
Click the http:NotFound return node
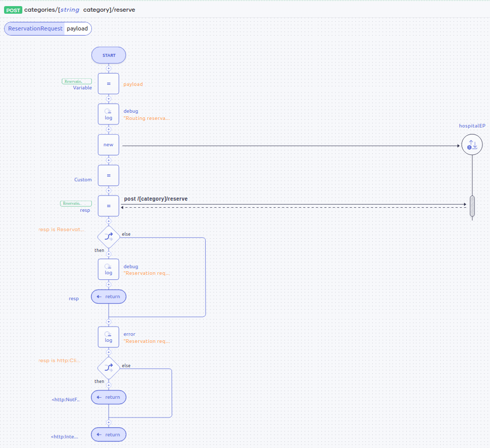pos(109,397)
